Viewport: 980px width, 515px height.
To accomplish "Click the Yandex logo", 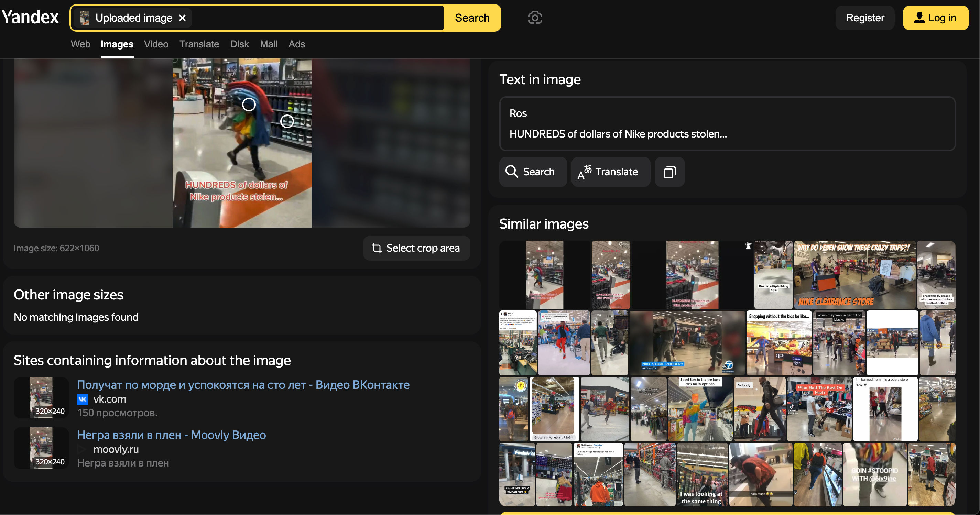I will pos(31,17).
